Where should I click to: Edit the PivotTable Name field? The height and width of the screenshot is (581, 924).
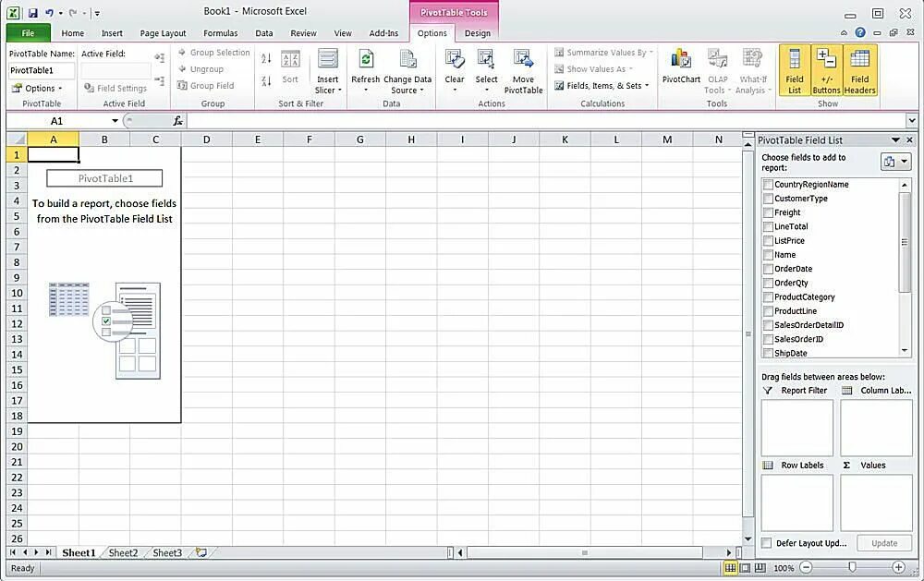pos(42,70)
